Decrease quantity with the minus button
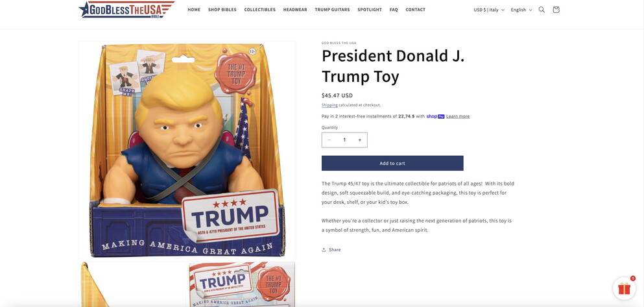 pyautogui.click(x=329, y=140)
